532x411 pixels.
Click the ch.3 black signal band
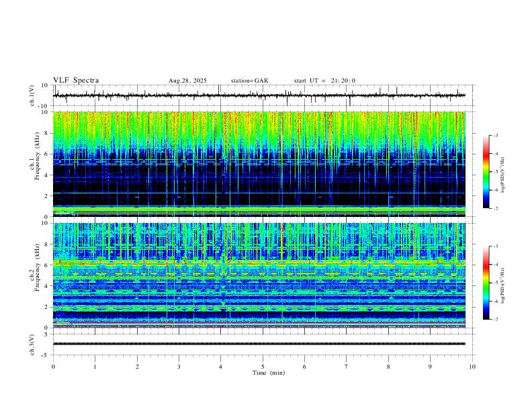(259, 344)
